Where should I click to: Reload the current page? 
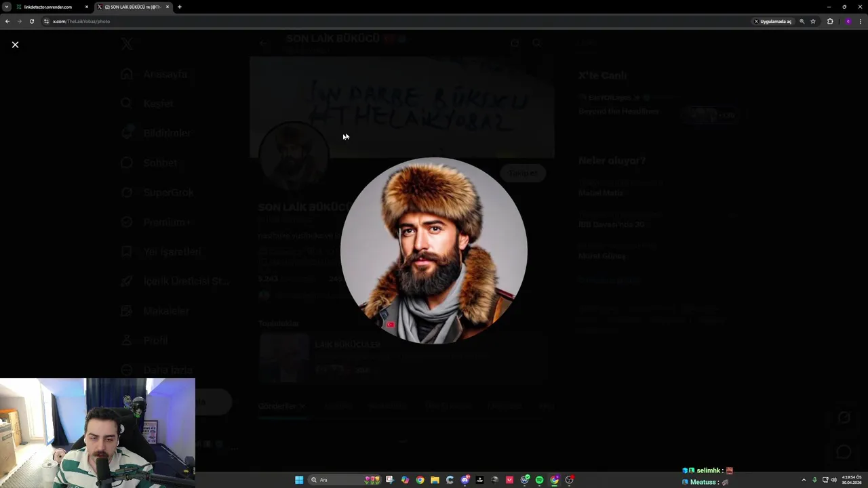pos(31,21)
